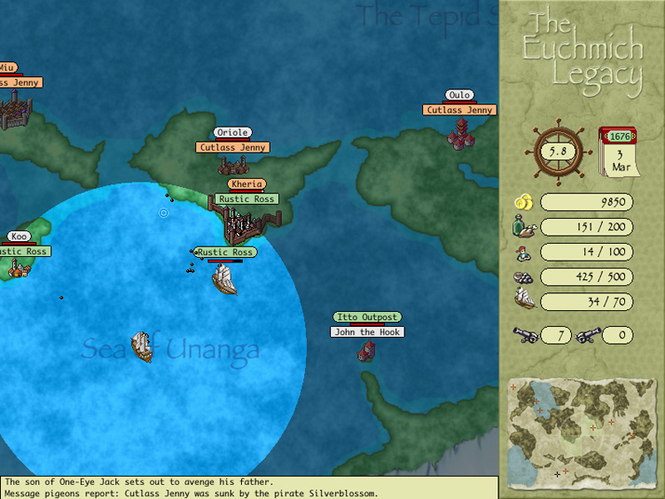
Task: Click the gold coins icon
Action: tap(523, 201)
